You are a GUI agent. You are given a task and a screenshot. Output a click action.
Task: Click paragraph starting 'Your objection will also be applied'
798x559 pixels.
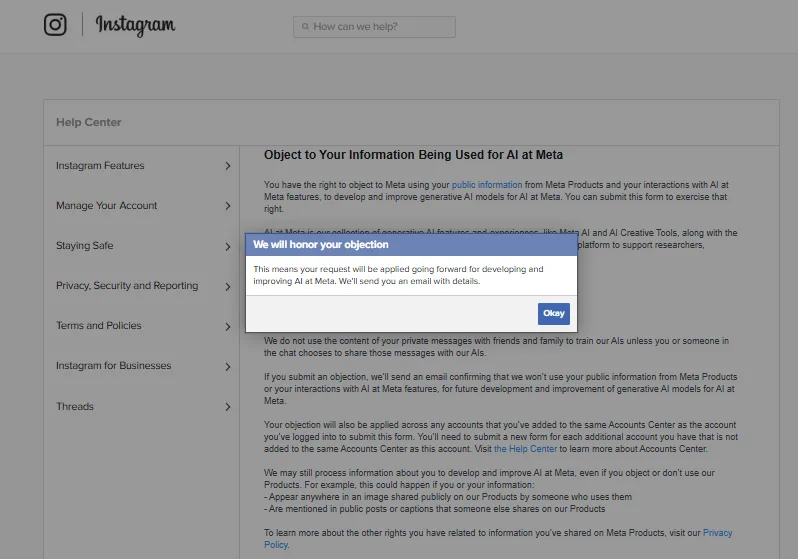501,437
